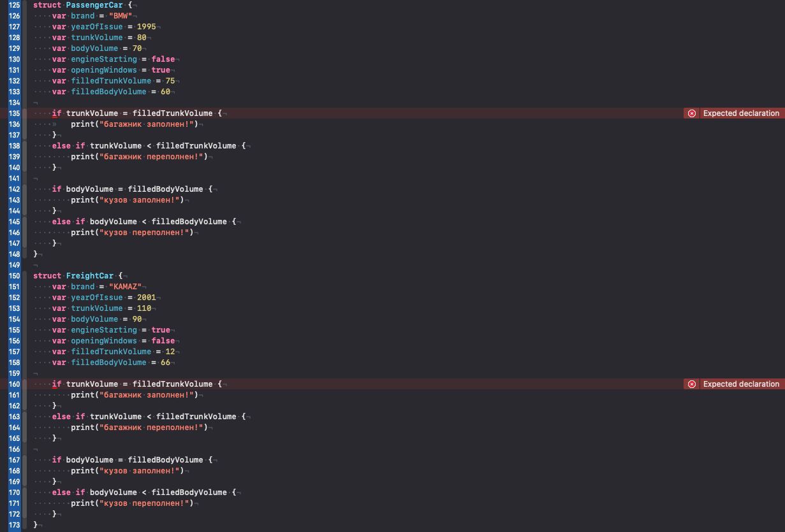
Task: Click the closing brace on line 148
Action: pyautogui.click(x=36, y=254)
